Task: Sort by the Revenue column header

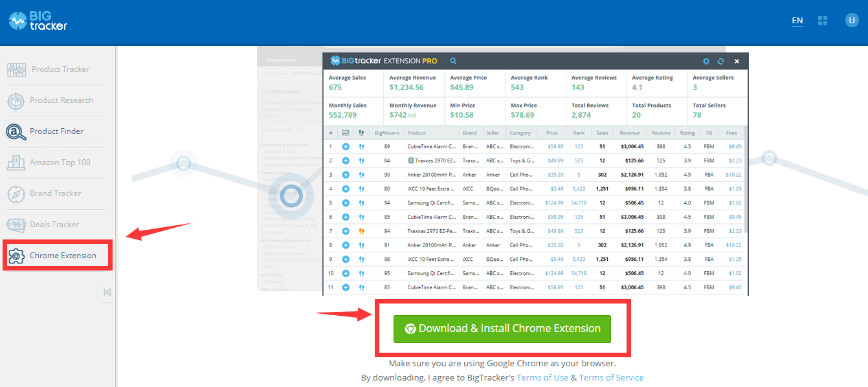Action: point(629,133)
